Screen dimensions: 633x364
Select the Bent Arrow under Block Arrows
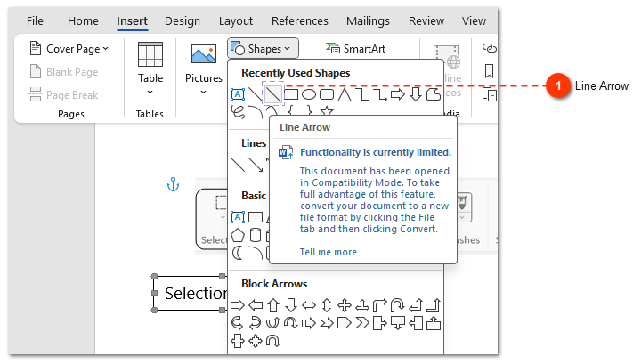(380, 305)
